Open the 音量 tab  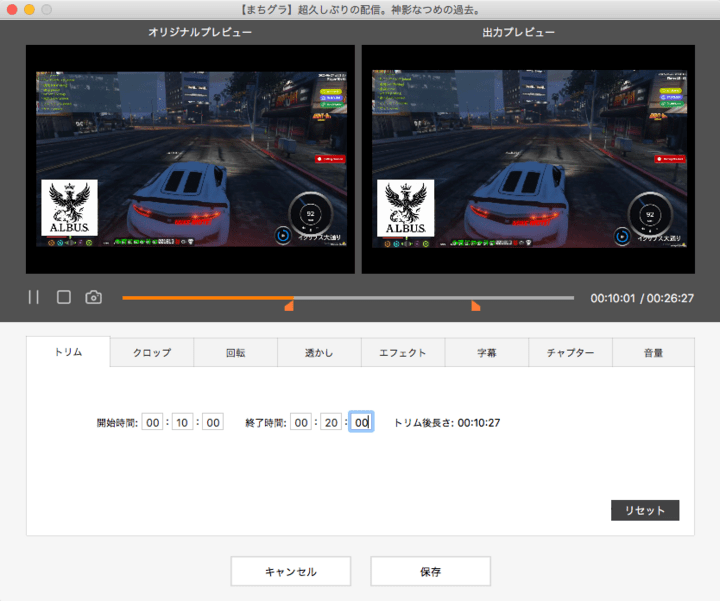tap(653, 353)
